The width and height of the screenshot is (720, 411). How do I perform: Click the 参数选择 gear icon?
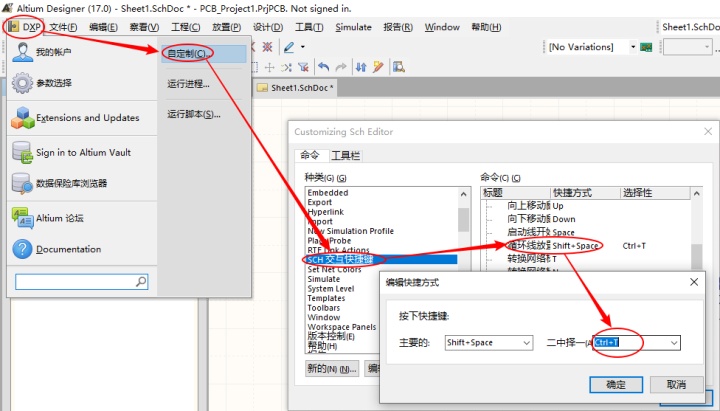point(22,83)
